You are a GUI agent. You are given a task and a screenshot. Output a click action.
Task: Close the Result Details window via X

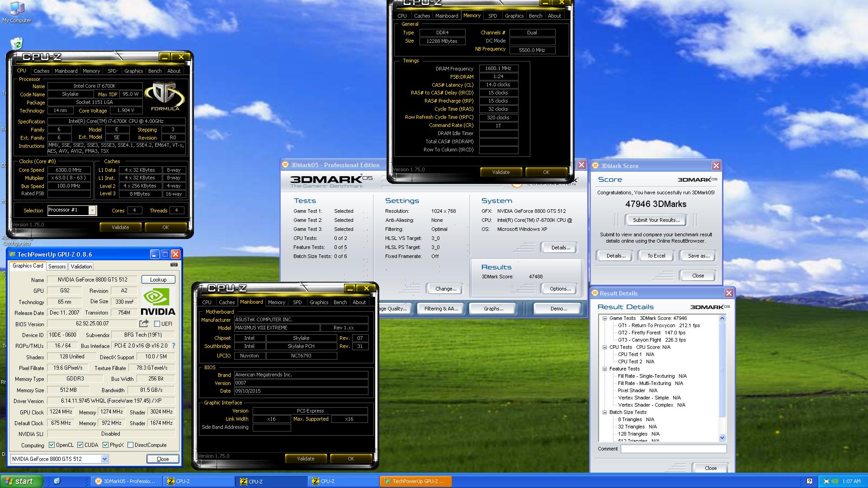(x=729, y=293)
